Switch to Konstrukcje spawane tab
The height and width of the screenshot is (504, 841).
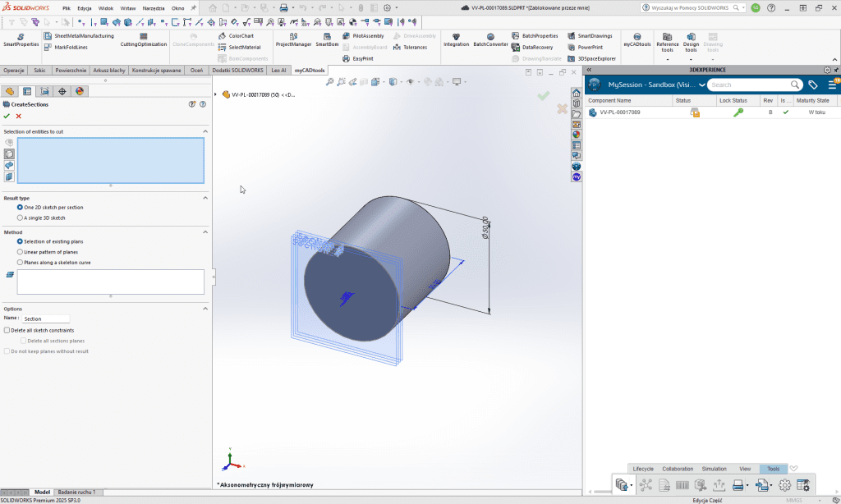156,71
